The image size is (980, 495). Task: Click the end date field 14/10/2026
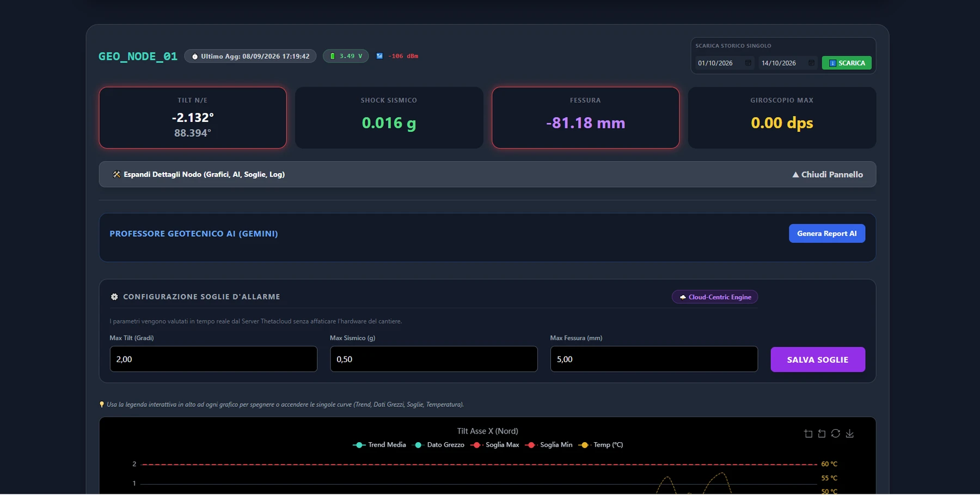pyautogui.click(x=788, y=63)
